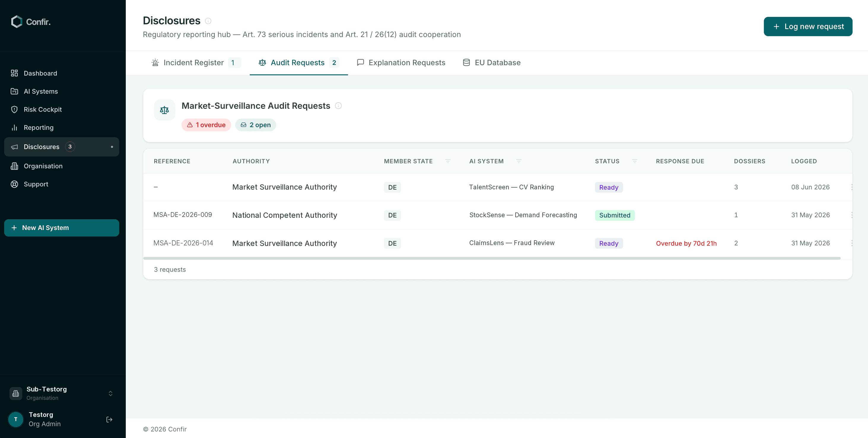Click the Testorg user avatar
868x438 pixels.
pos(15,419)
